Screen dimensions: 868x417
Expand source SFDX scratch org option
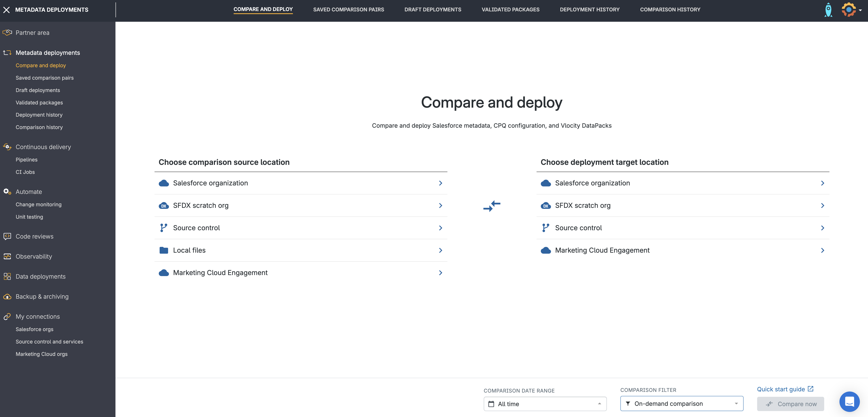coord(301,205)
